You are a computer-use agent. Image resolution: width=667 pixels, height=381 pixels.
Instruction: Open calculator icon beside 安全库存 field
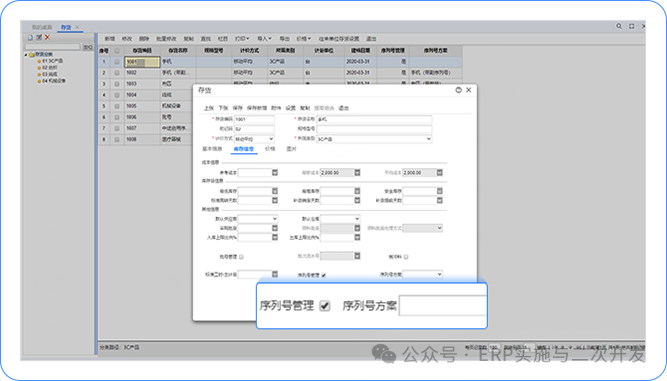tap(439, 191)
